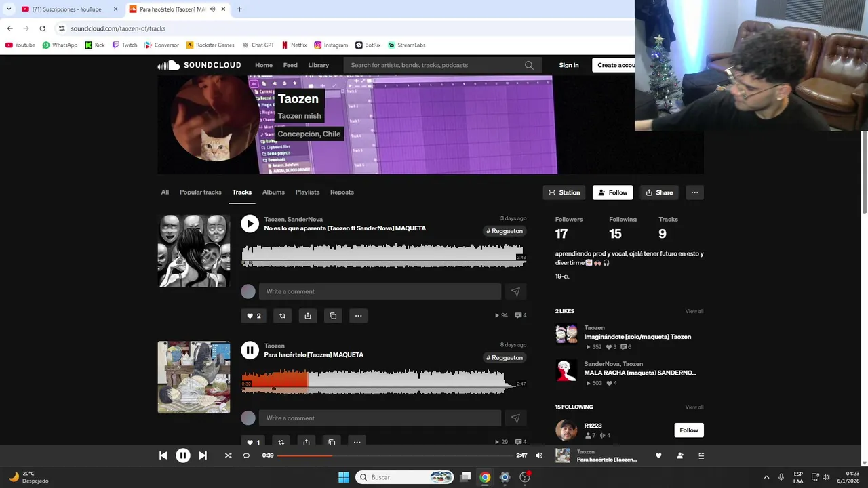Share No es lo que aparenta track
This screenshot has height=488, width=868.
tap(308, 316)
